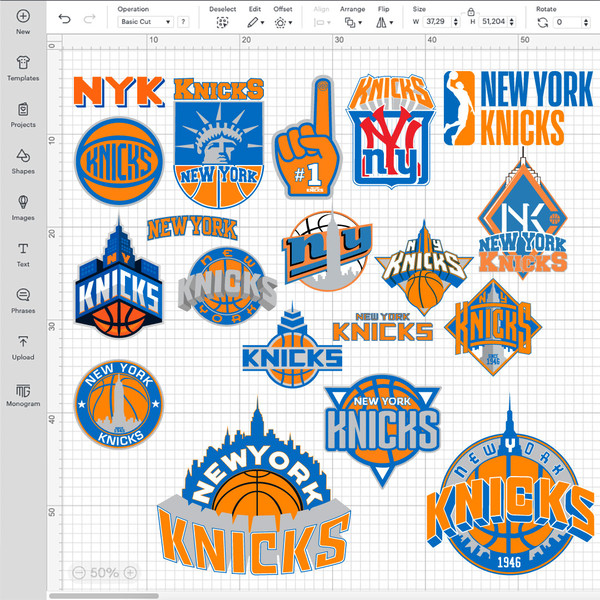Image resolution: width=600 pixels, height=600 pixels.
Task: Redo the last action
Action: point(90,19)
